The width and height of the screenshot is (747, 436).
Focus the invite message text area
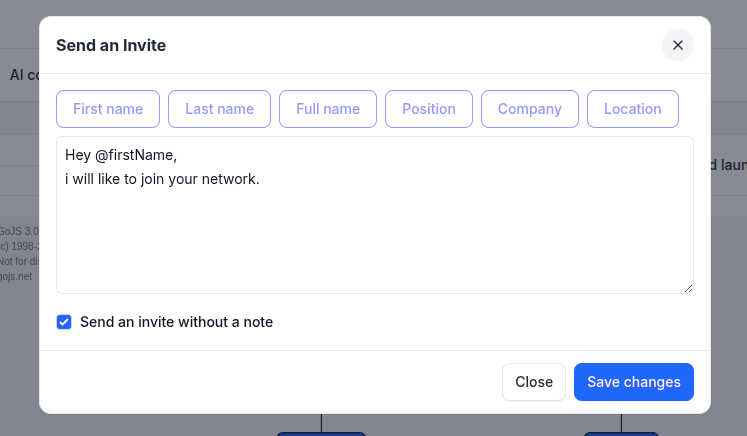point(374,240)
